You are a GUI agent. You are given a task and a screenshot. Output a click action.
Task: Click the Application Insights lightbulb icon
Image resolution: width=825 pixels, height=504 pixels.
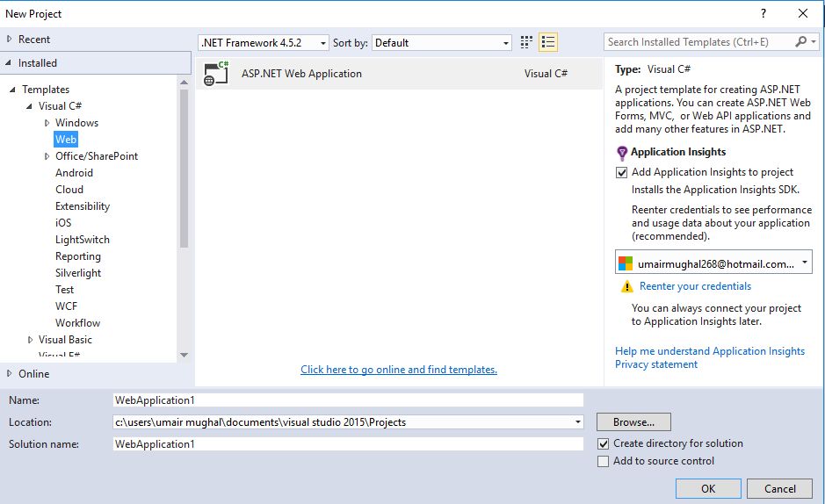[x=622, y=153]
